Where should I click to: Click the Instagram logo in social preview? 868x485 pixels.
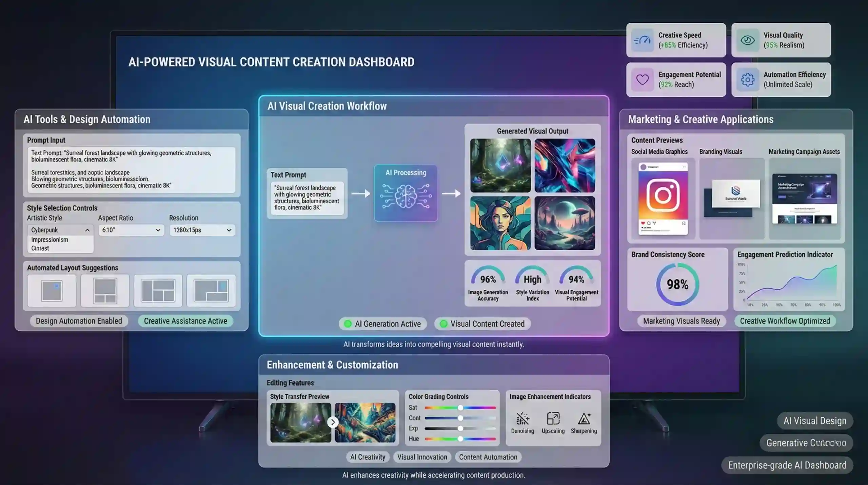click(x=663, y=195)
